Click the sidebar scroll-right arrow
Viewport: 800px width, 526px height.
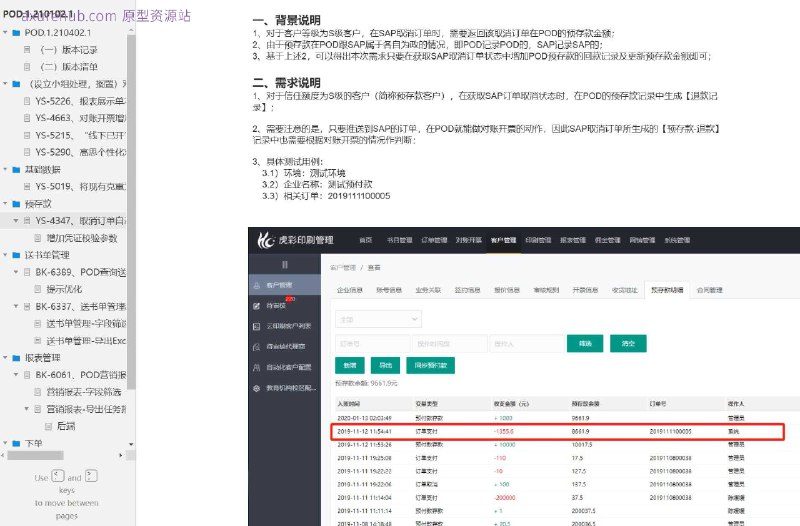(121, 455)
